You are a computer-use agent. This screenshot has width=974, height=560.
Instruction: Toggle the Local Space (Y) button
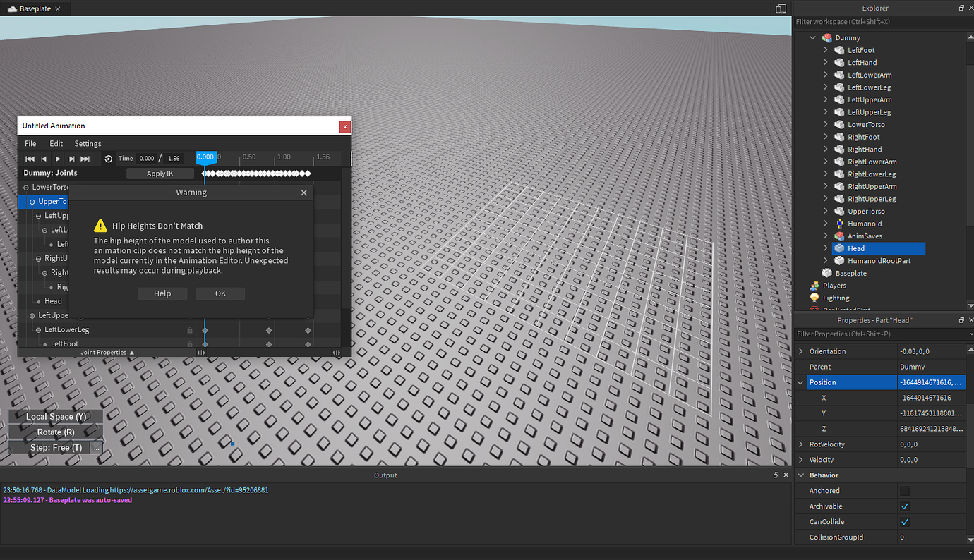pyautogui.click(x=56, y=417)
